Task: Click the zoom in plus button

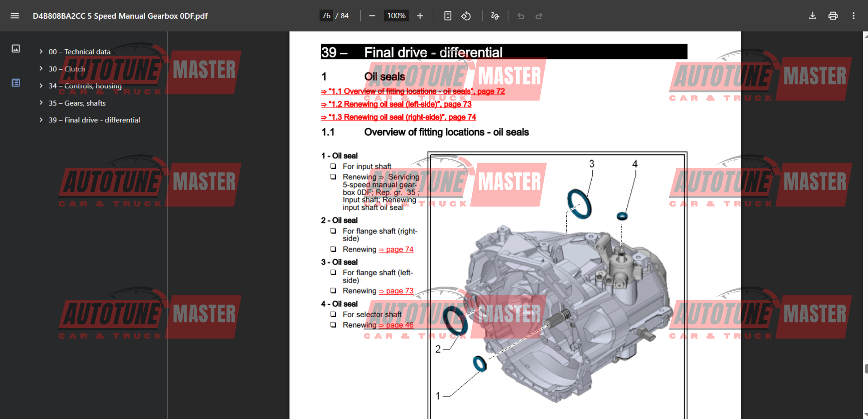Action: pyautogui.click(x=420, y=16)
